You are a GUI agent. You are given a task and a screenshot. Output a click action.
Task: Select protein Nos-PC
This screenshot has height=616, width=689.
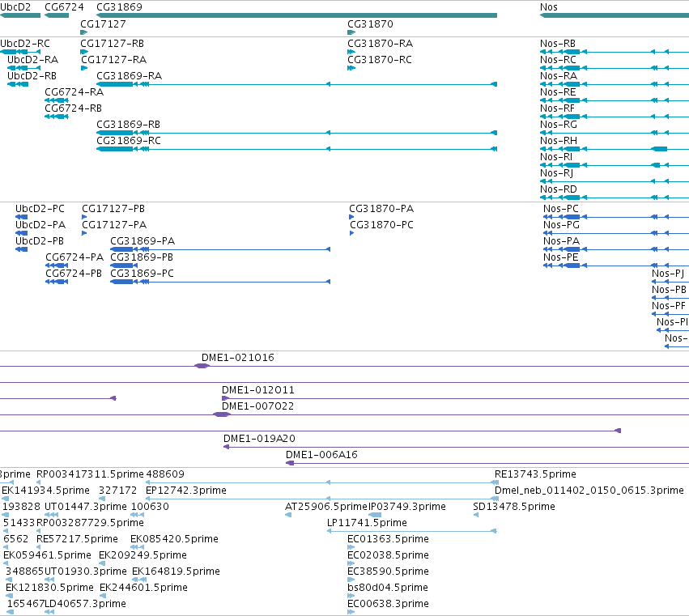(x=561, y=209)
